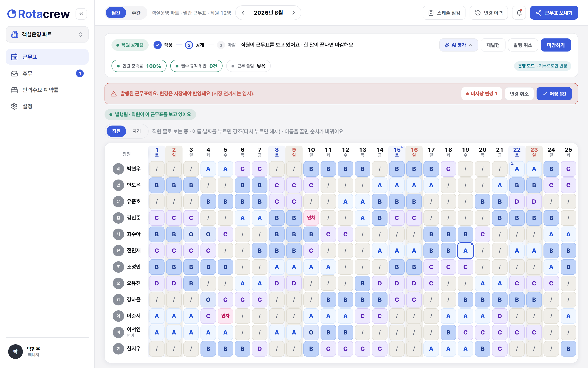Click the 인원 충족률 100% chip
588x368 pixels.
click(x=139, y=66)
